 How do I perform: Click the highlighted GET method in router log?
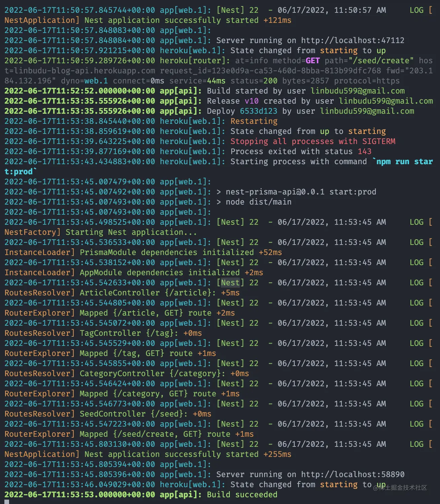click(313, 61)
